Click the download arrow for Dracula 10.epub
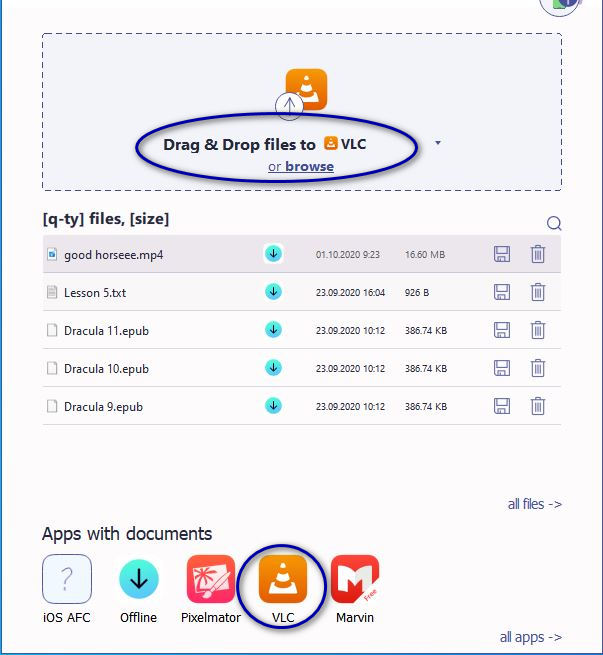Screen dimensions: 603x655 (x=274, y=368)
